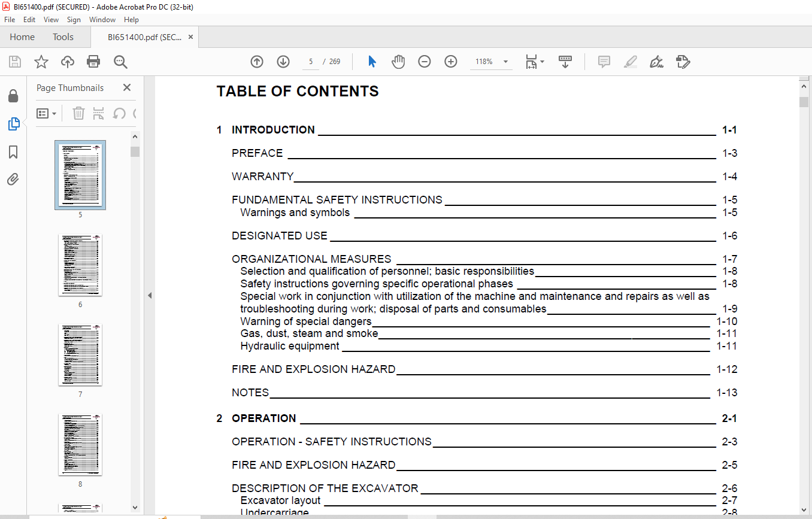
Task: Click the thumbnails panel scroll up arrow
Action: (135, 137)
